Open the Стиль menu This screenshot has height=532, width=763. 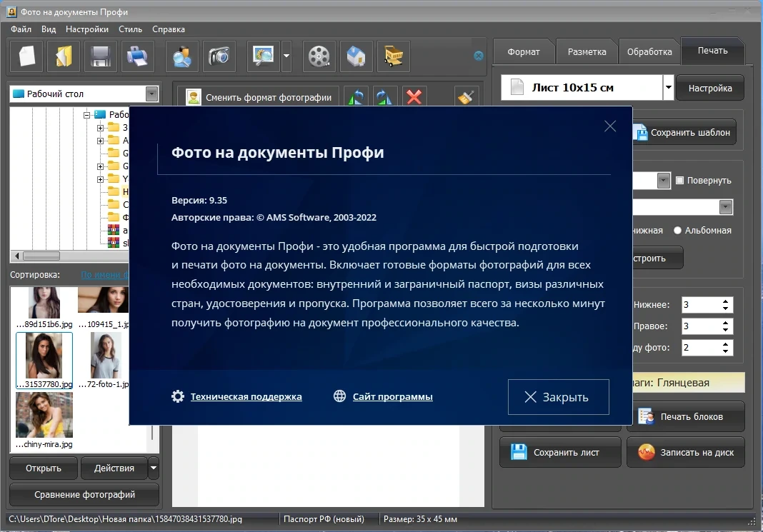point(131,29)
